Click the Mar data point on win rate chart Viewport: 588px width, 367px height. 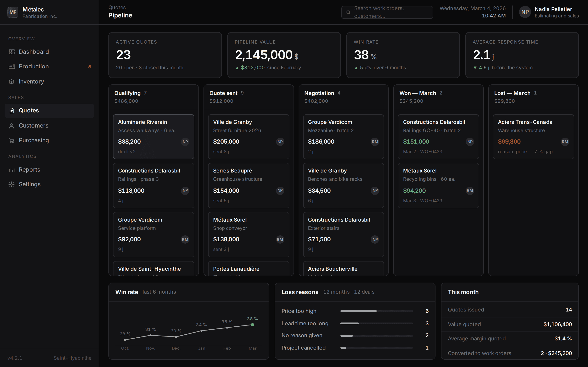coord(252,325)
